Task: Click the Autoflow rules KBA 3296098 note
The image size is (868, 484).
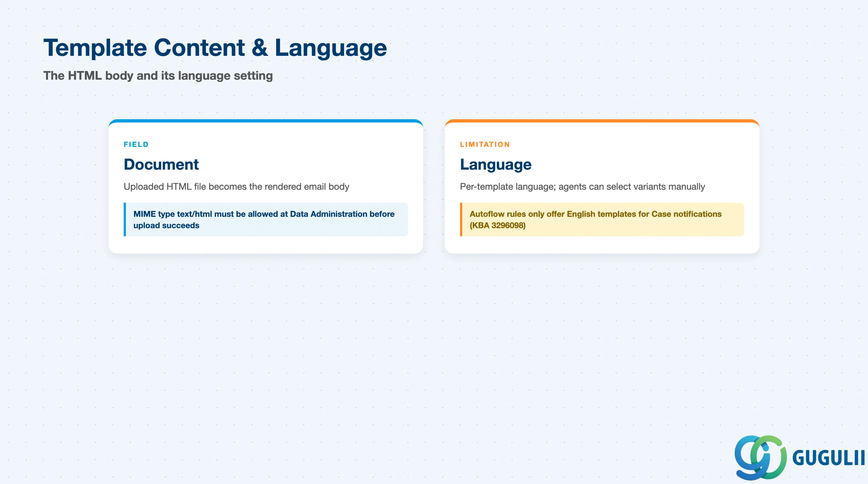Action: pos(602,220)
